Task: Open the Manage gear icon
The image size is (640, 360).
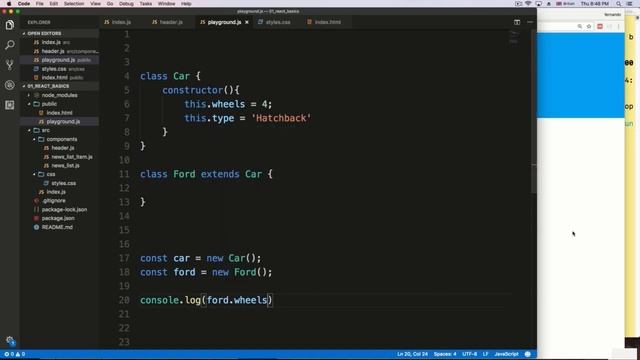Action: pos(10,340)
